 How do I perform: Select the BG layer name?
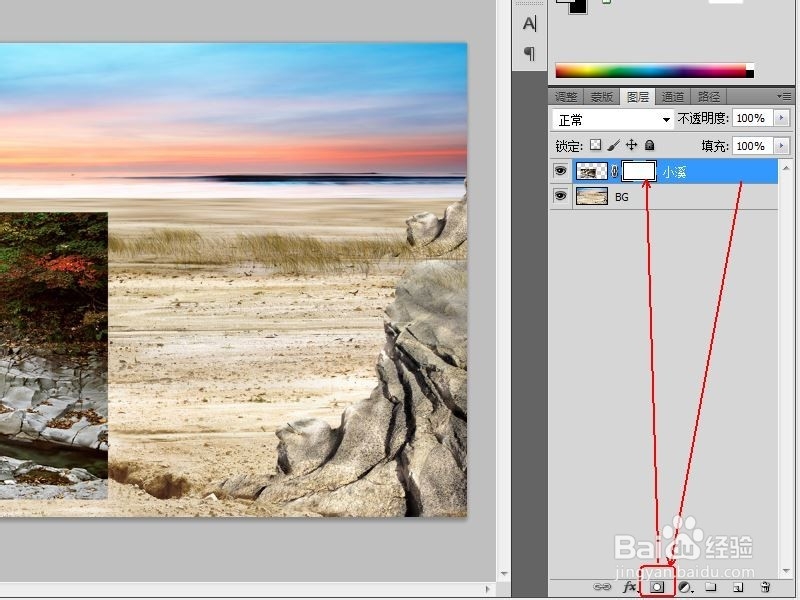622,197
